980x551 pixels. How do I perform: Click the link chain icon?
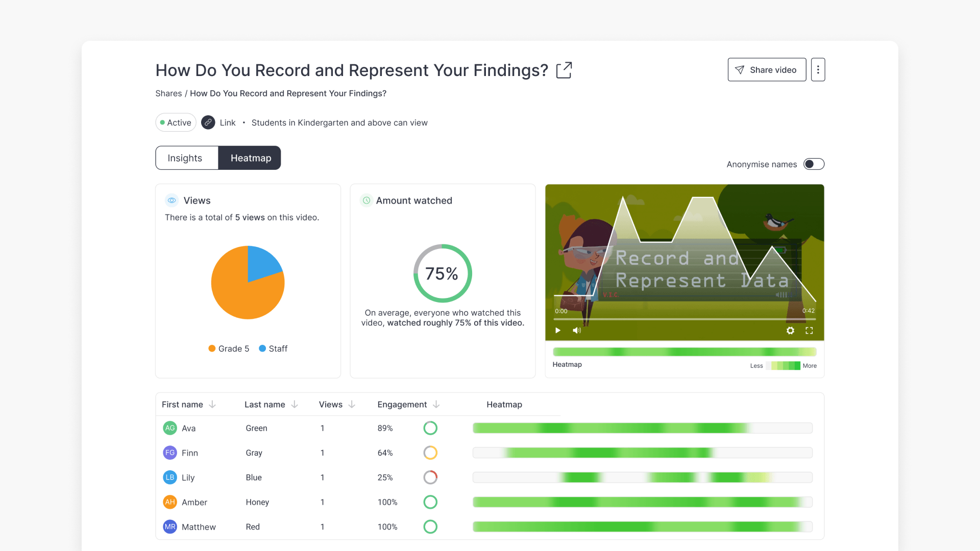click(x=208, y=122)
